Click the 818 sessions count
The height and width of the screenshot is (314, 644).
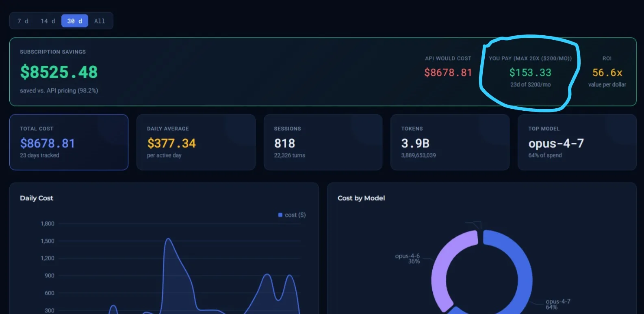(284, 143)
